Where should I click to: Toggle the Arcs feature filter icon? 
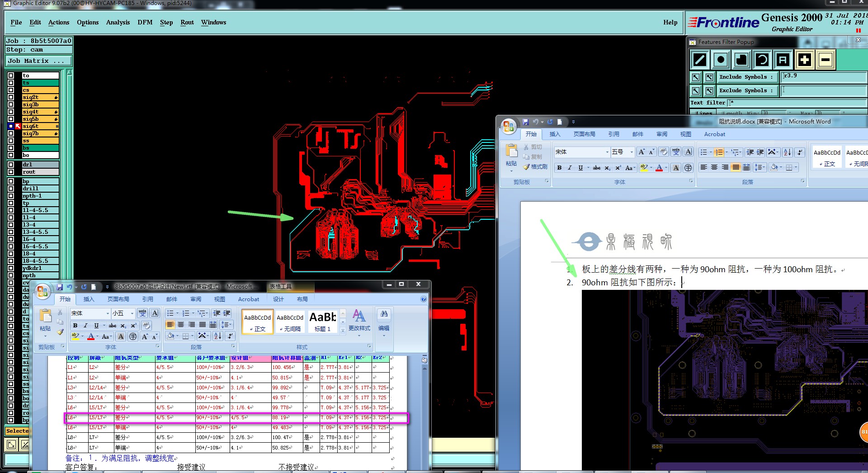pyautogui.click(x=762, y=60)
